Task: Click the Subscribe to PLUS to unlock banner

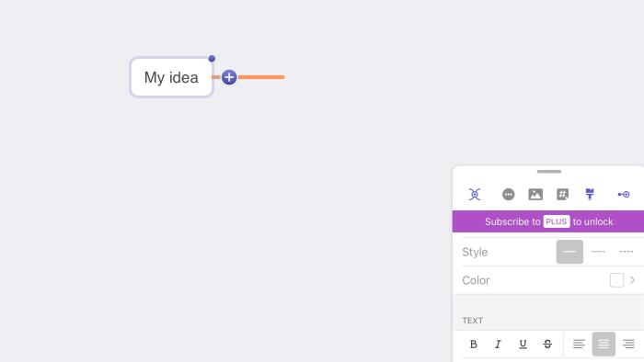Action: pyautogui.click(x=548, y=221)
